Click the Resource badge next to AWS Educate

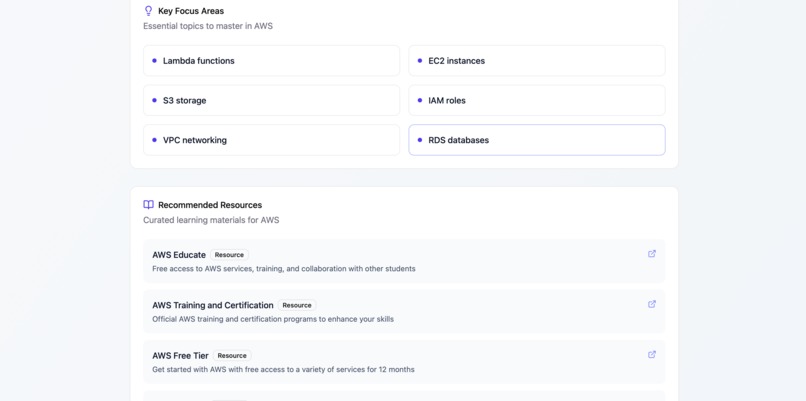(x=229, y=254)
